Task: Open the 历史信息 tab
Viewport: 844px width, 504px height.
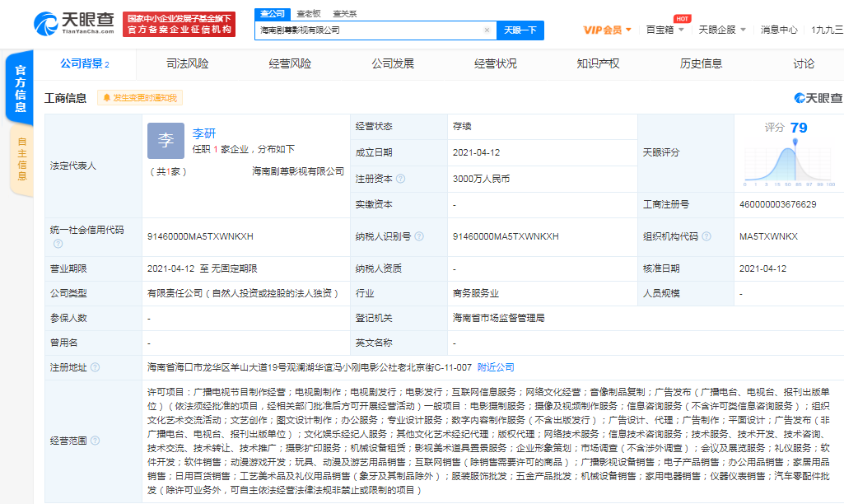Action: 701,64
